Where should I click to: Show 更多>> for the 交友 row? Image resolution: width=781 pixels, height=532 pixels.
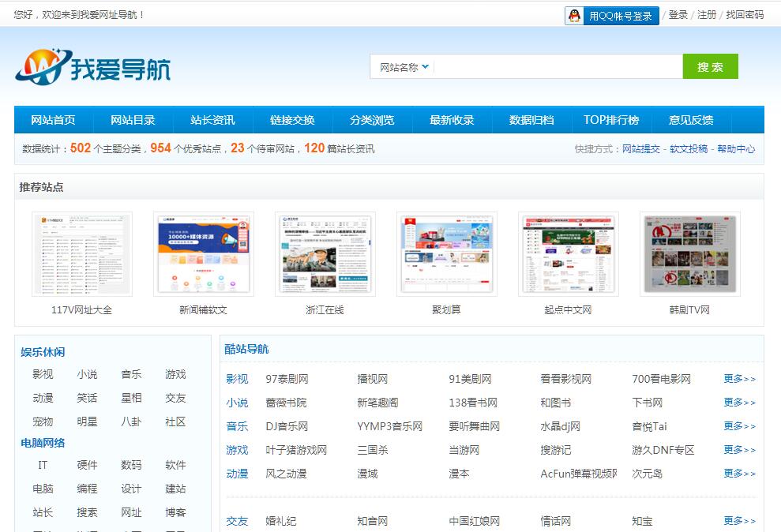tap(739, 521)
